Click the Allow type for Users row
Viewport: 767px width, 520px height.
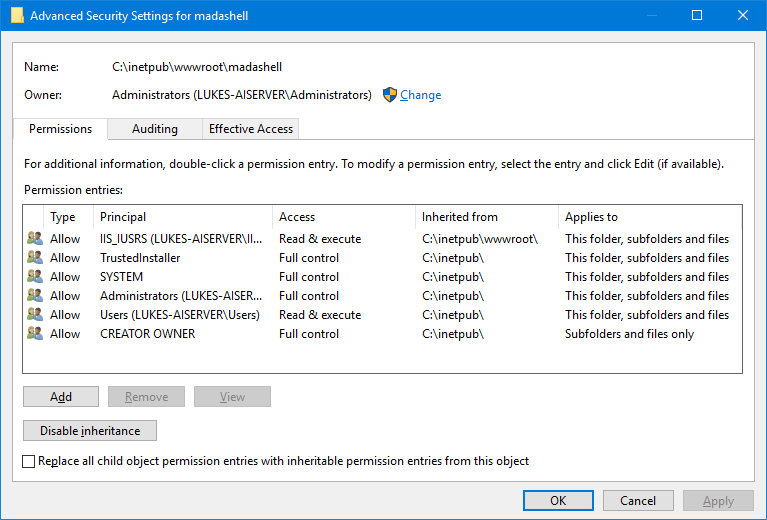click(x=65, y=315)
